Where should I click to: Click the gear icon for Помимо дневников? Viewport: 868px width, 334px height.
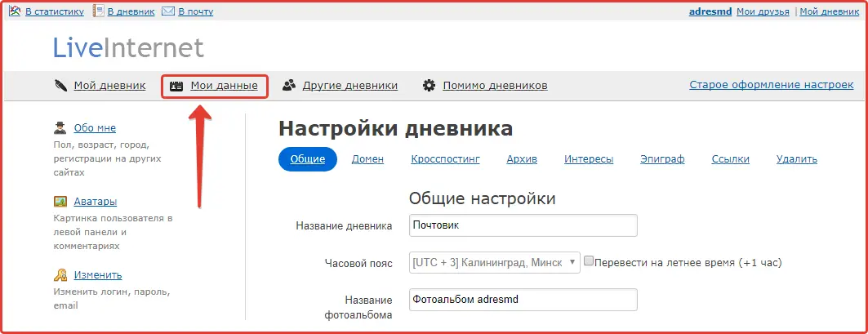[429, 86]
